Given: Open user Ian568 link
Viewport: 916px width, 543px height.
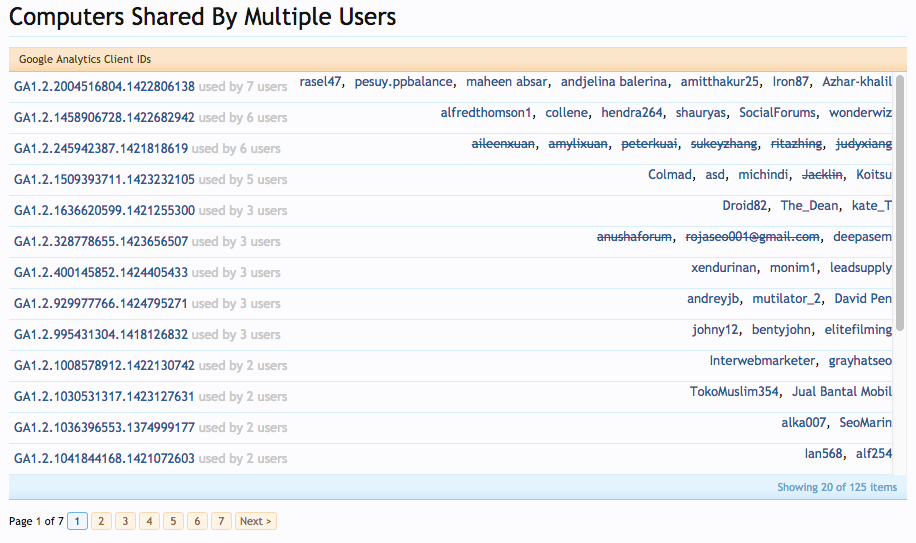Looking at the screenshot, I should [823, 453].
